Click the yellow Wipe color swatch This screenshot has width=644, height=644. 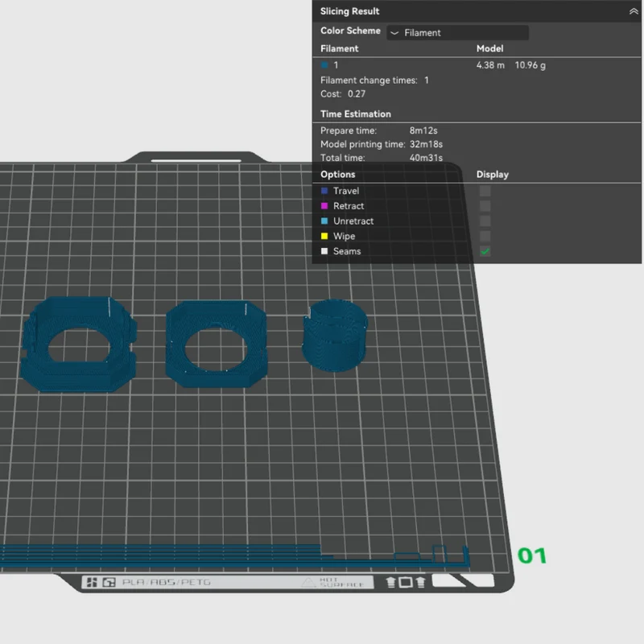point(324,236)
